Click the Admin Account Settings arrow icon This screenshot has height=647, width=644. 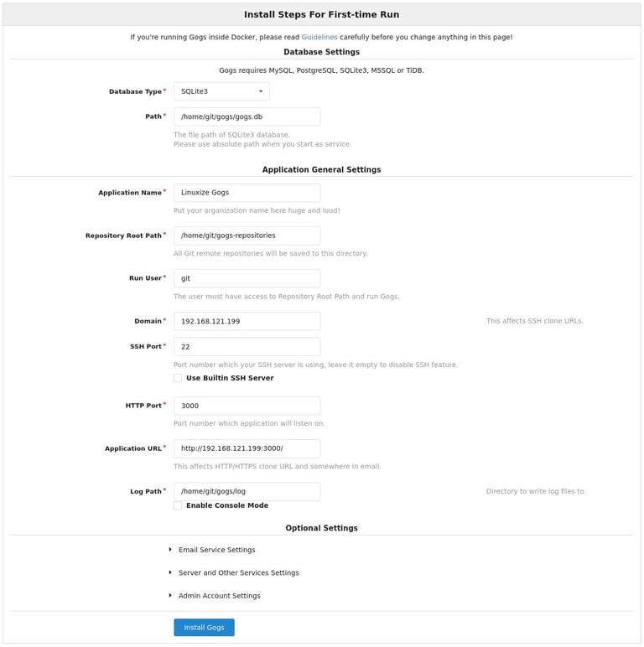click(170, 596)
